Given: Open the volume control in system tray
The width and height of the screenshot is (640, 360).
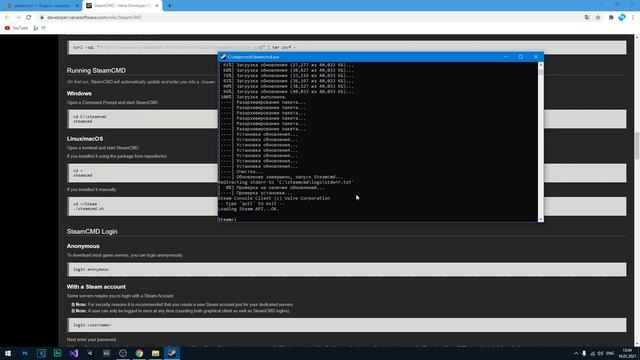Looking at the screenshot, I should pyautogui.click(x=600, y=353).
